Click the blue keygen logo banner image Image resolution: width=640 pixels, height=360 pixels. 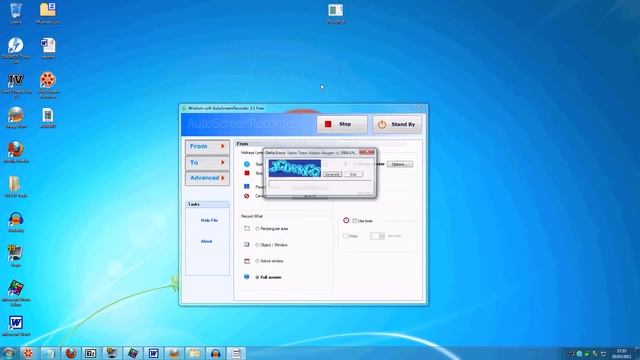coord(295,169)
